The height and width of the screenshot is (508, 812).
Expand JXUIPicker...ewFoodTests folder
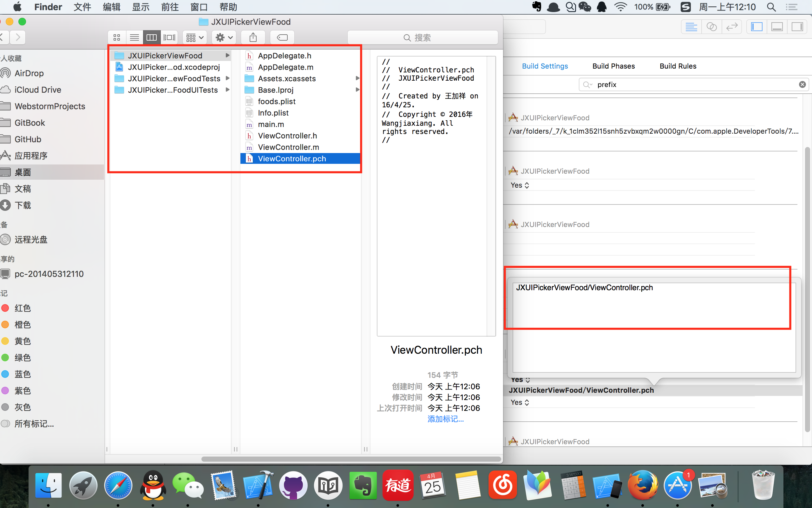(227, 78)
